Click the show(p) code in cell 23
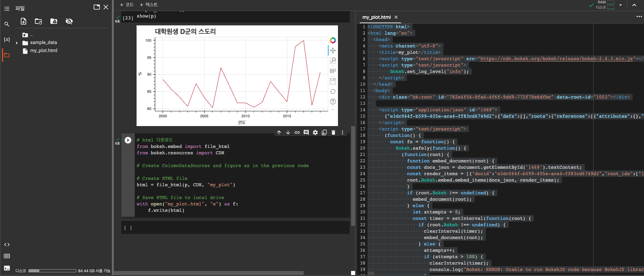This screenshot has height=276, width=644. (x=146, y=16)
